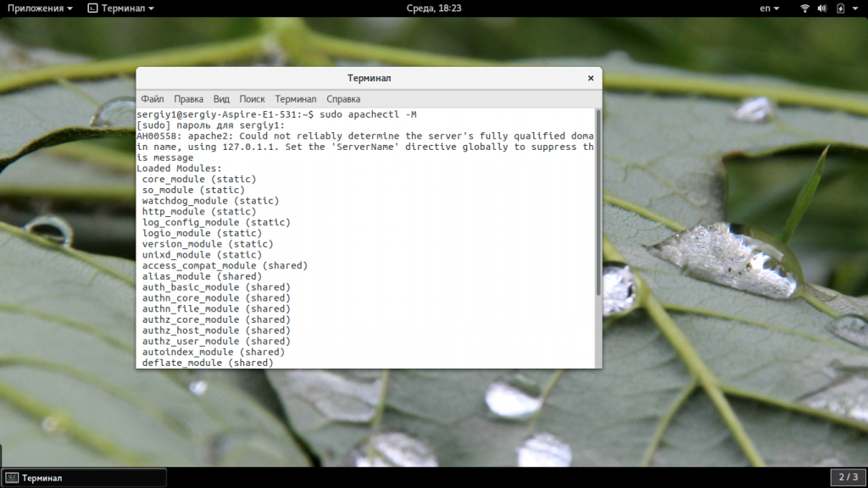
Task: Open the en keyboard layout dropdown
Action: pyautogui.click(x=769, y=8)
